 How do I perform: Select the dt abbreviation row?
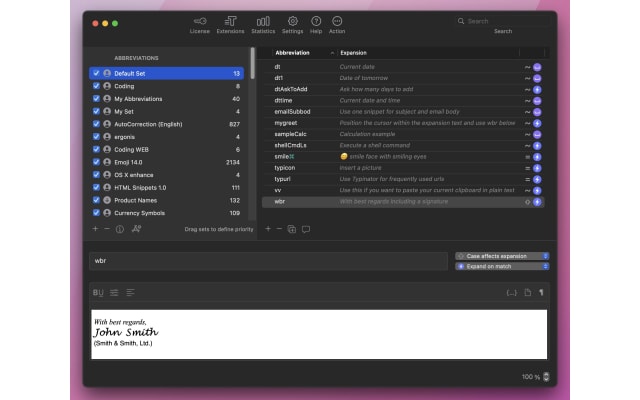pos(403,67)
